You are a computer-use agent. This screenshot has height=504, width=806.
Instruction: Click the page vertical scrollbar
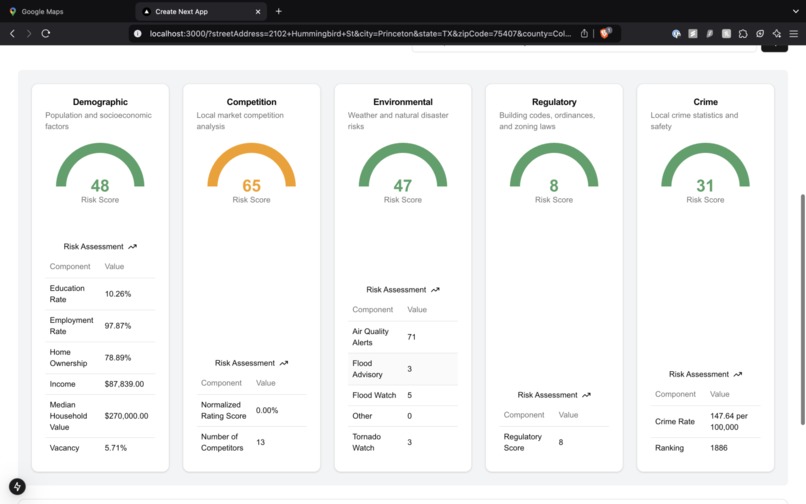point(802,310)
